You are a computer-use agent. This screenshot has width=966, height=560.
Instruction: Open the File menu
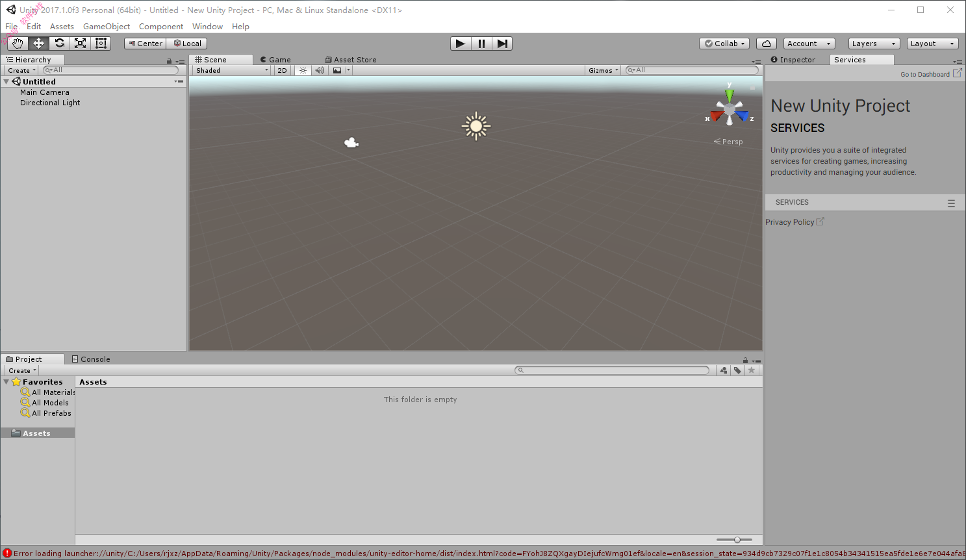click(12, 27)
